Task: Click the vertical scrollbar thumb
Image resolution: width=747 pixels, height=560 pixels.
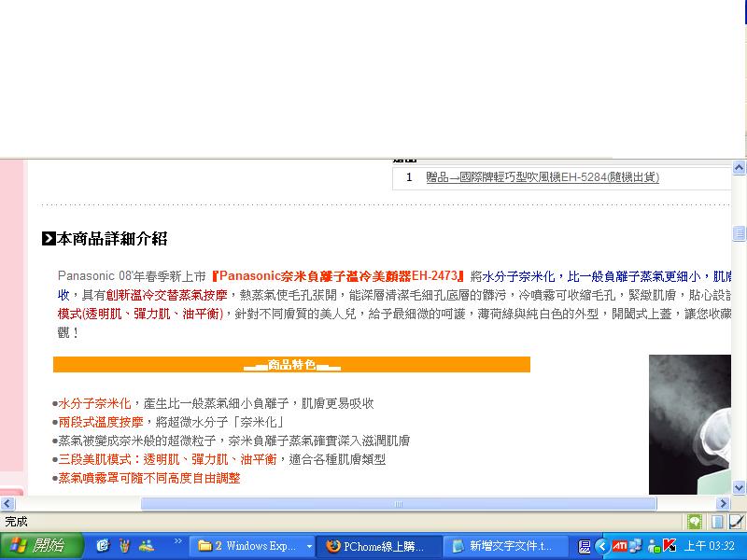Action: 739,233
